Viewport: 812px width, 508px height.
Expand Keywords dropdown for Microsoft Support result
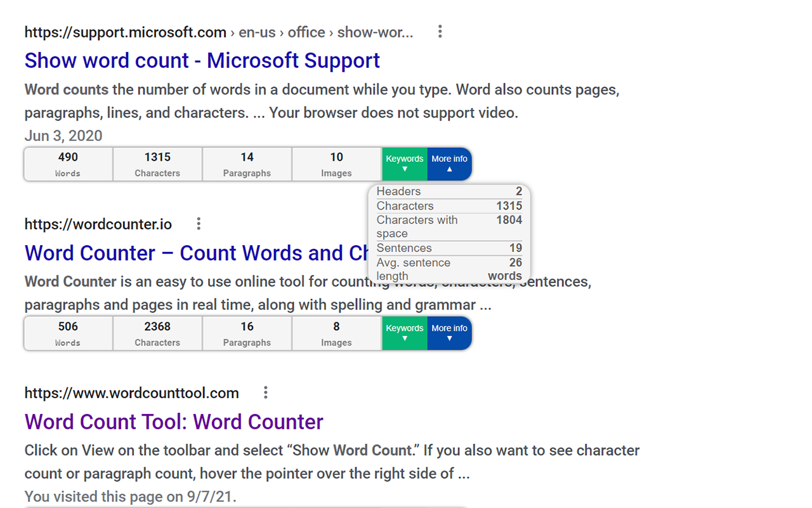405,164
